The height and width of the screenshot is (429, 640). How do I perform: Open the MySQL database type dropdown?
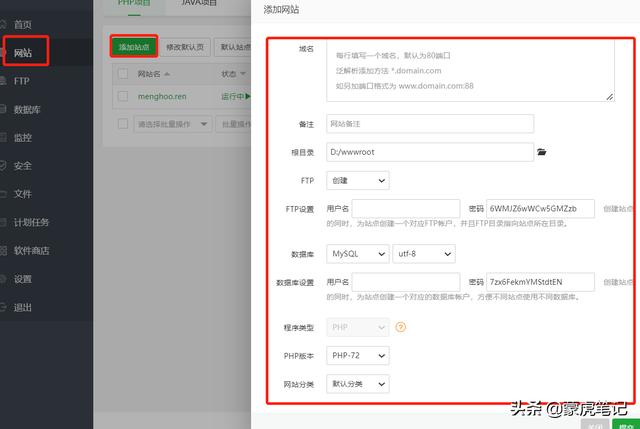click(357, 254)
